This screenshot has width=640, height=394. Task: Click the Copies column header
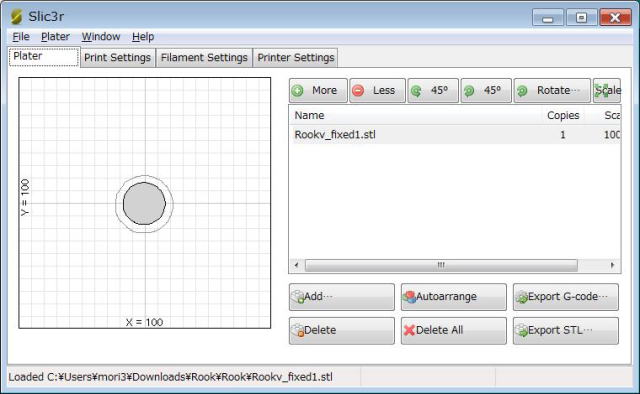pyautogui.click(x=563, y=116)
